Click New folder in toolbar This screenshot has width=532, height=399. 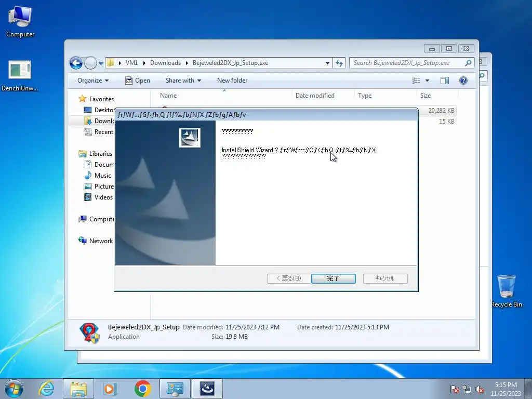[x=232, y=81]
